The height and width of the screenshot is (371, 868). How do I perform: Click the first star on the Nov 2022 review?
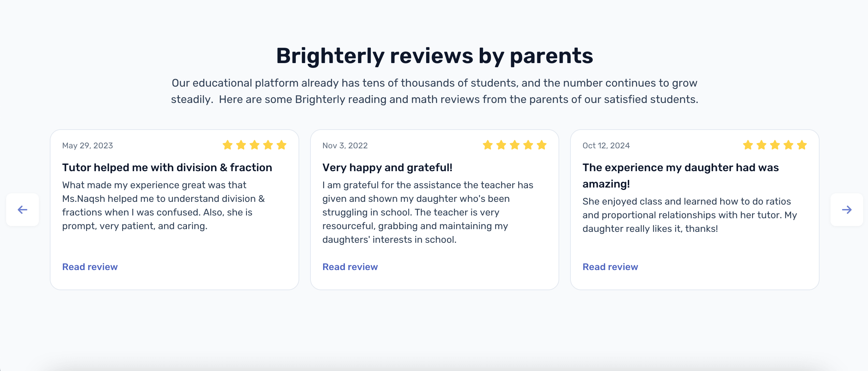(x=488, y=145)
